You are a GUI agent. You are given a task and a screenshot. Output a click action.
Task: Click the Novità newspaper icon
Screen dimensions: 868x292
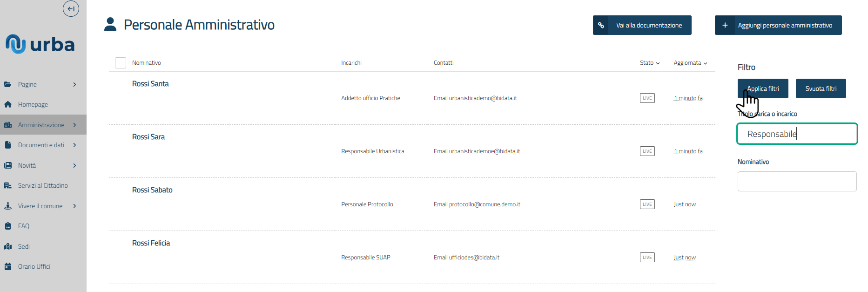coord(8,165)
